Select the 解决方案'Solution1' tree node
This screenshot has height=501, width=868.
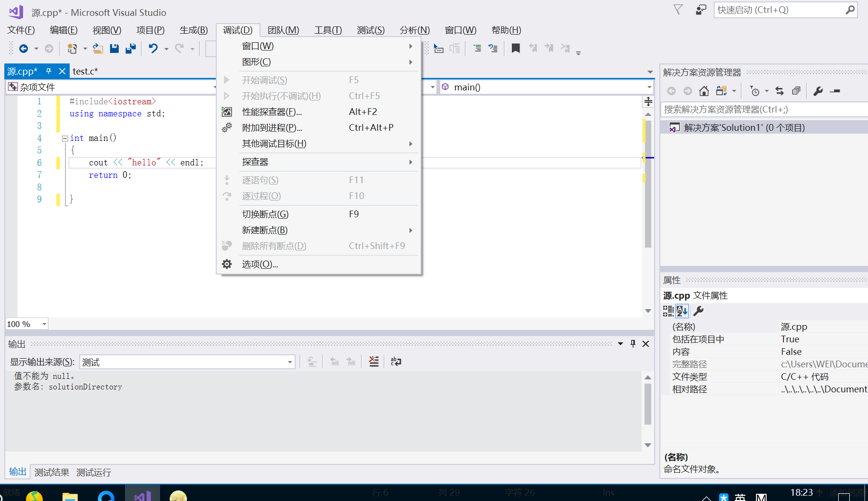pos(764,127)
